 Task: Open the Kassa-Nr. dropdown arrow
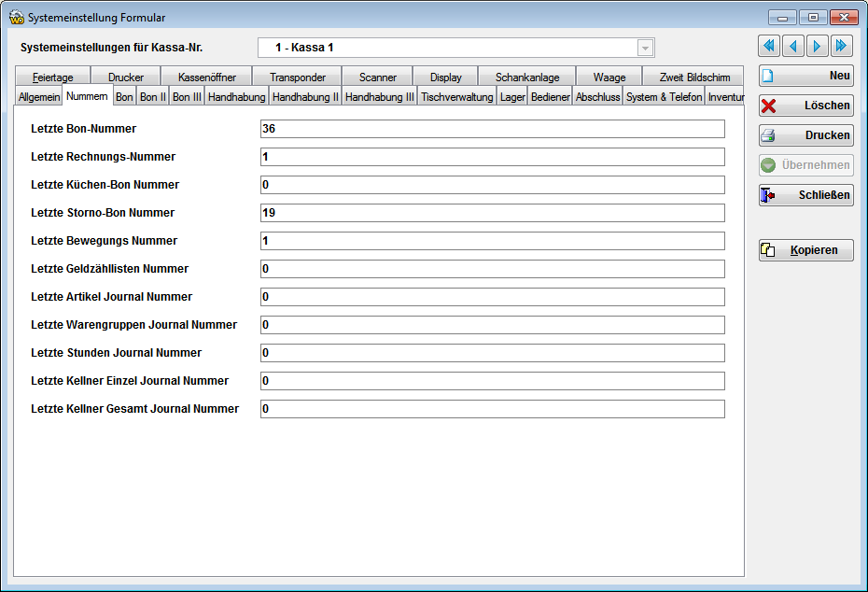point(645,49)
